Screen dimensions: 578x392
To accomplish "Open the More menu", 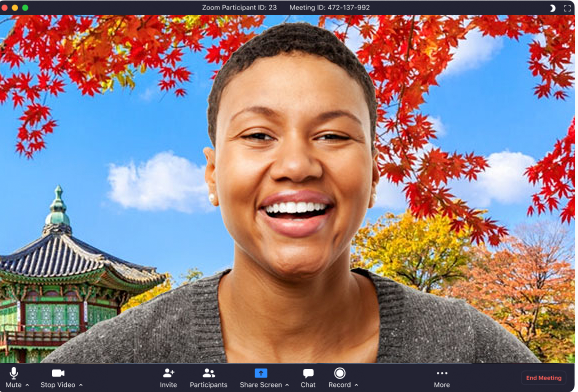I will tap(442, 378).
